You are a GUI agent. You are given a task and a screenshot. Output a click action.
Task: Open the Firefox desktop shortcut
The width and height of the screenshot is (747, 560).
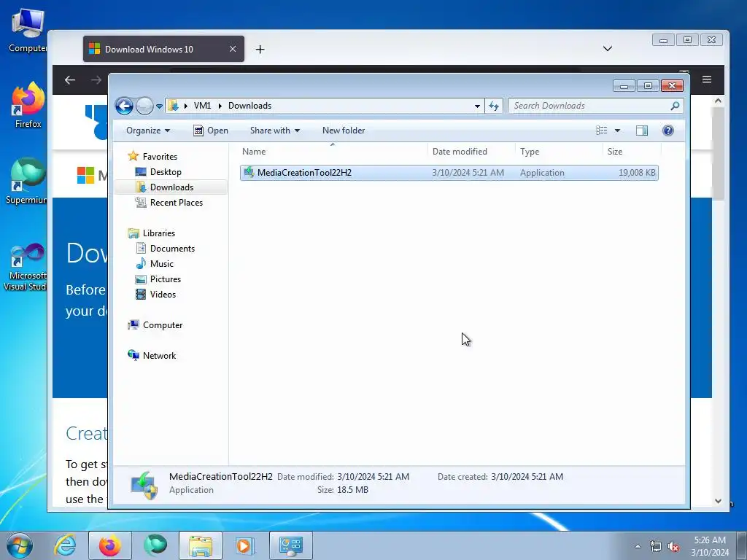28,106
